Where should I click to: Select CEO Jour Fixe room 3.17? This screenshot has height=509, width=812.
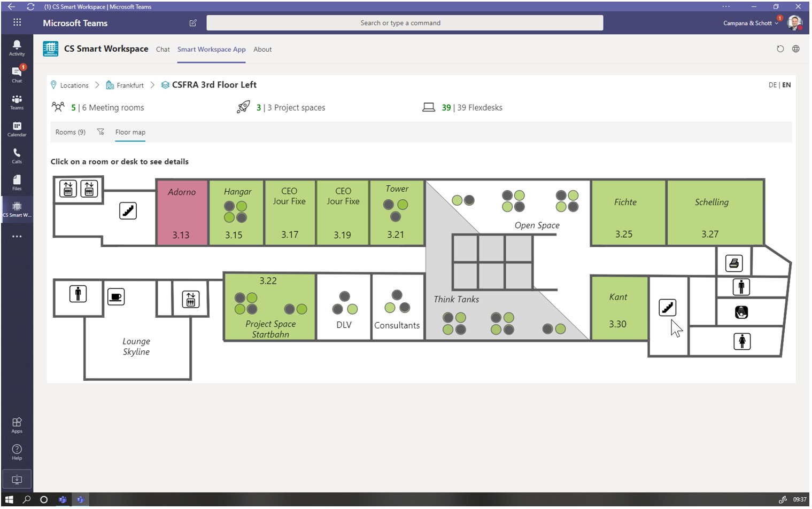(290, 213)
